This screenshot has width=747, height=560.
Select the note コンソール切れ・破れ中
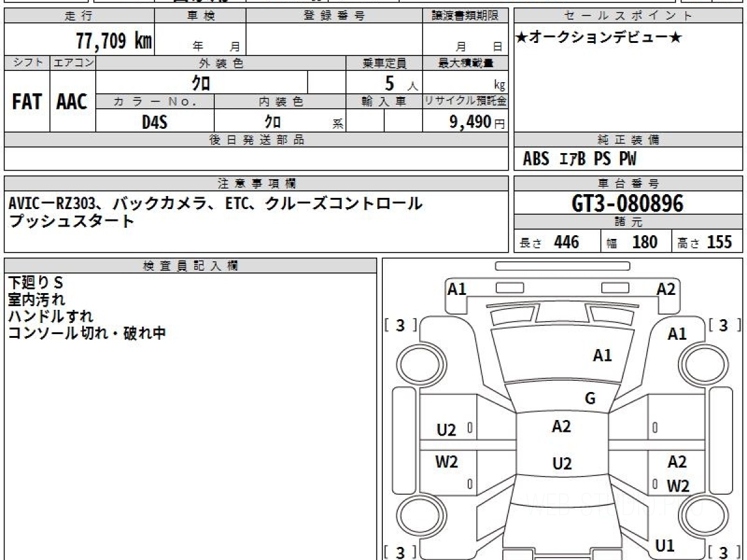[87, 333]
